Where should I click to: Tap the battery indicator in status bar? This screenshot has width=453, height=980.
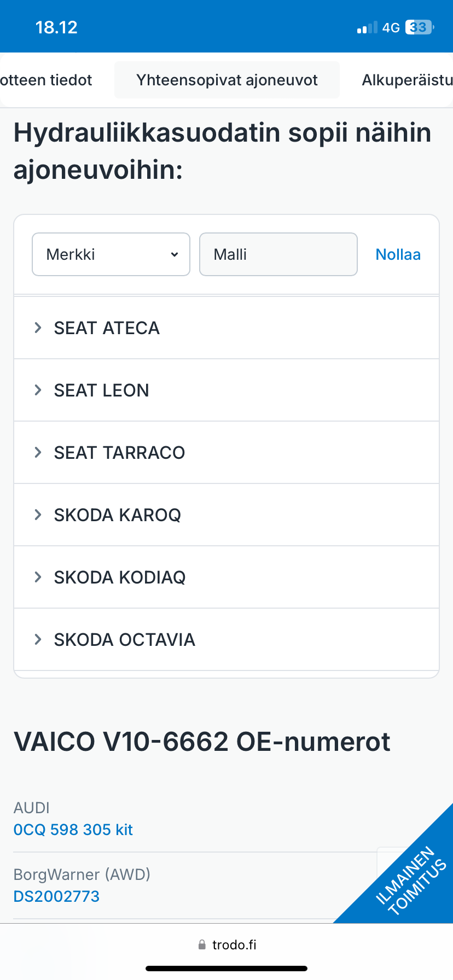click(419, 27)
